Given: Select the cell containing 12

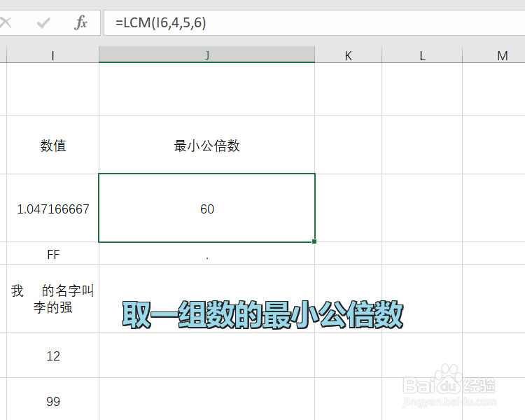Looking at the screenshot, I should [x=53, y=356].
